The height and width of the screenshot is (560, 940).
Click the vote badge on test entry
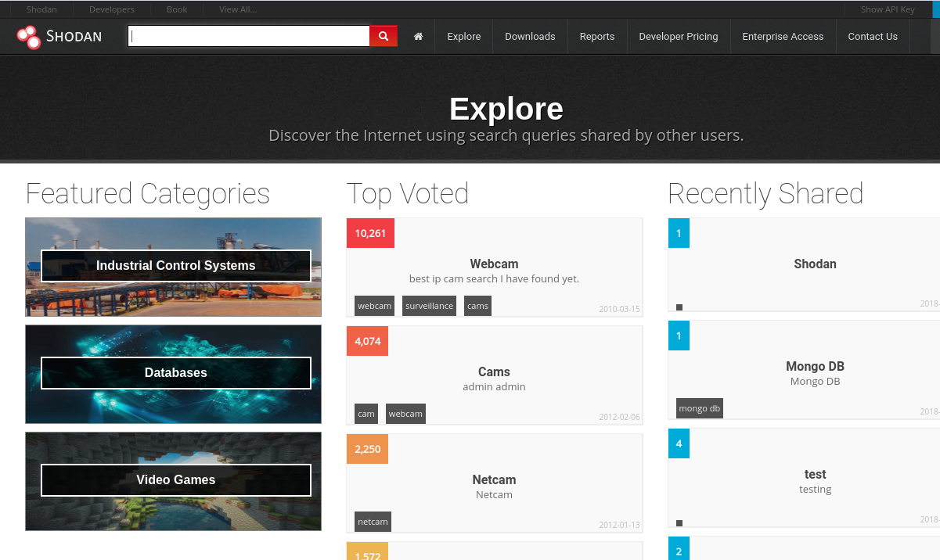pyautogui.click(x=679, y=443)
